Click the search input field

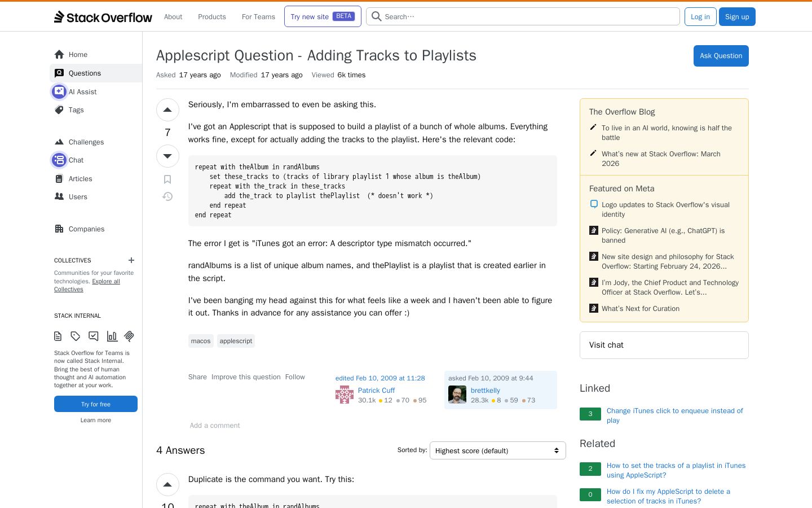[x=523, y=16]
